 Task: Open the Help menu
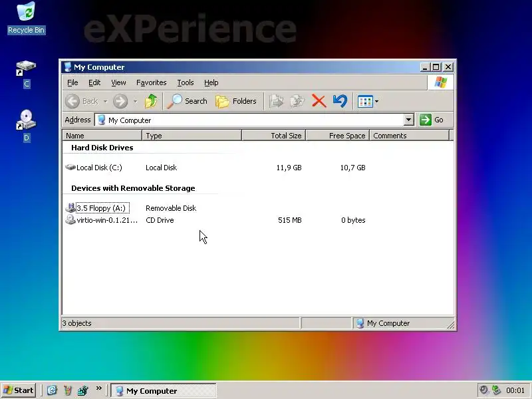coord(211,82)
